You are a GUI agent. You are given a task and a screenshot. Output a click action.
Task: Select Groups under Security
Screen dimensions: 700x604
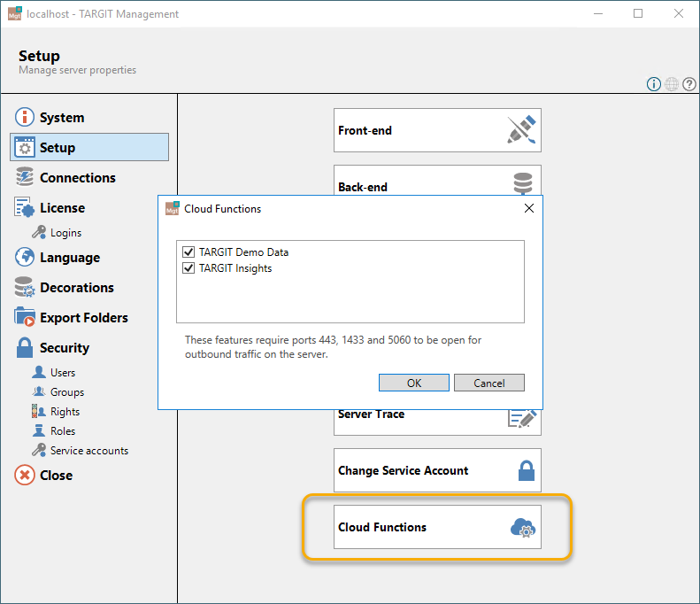coord(67,392)
